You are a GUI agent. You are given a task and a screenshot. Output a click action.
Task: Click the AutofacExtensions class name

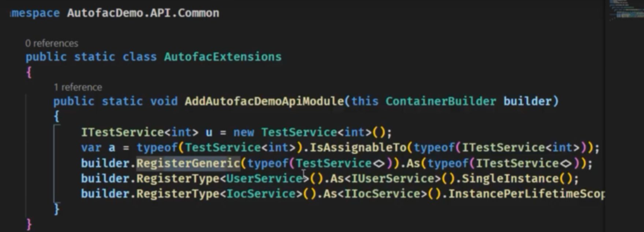tap(223, 57)
